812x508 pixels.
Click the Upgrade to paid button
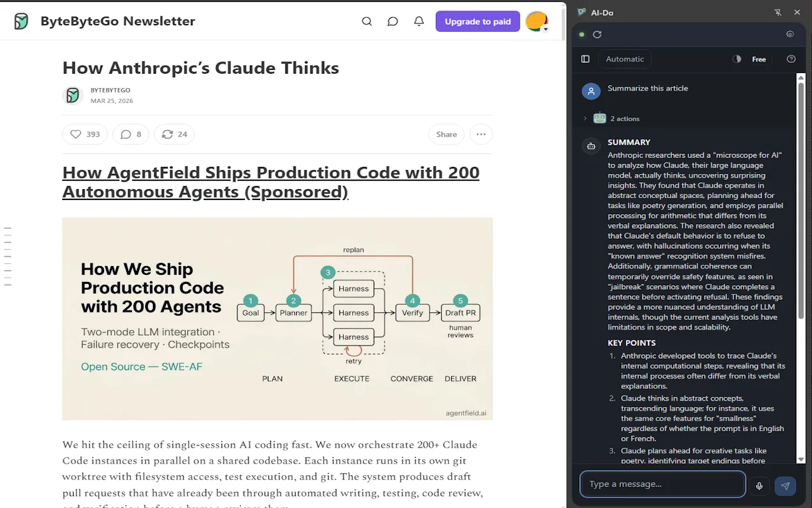(x=478, y=21)
